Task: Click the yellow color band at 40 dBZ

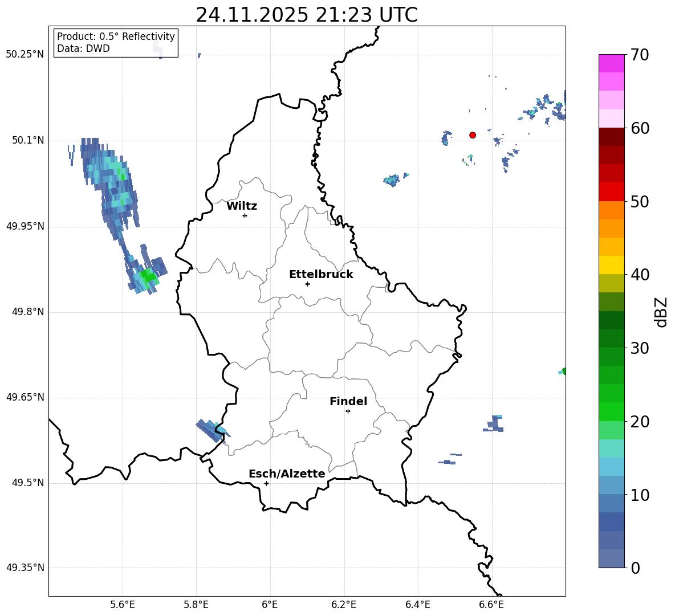Action: point(611,265)
